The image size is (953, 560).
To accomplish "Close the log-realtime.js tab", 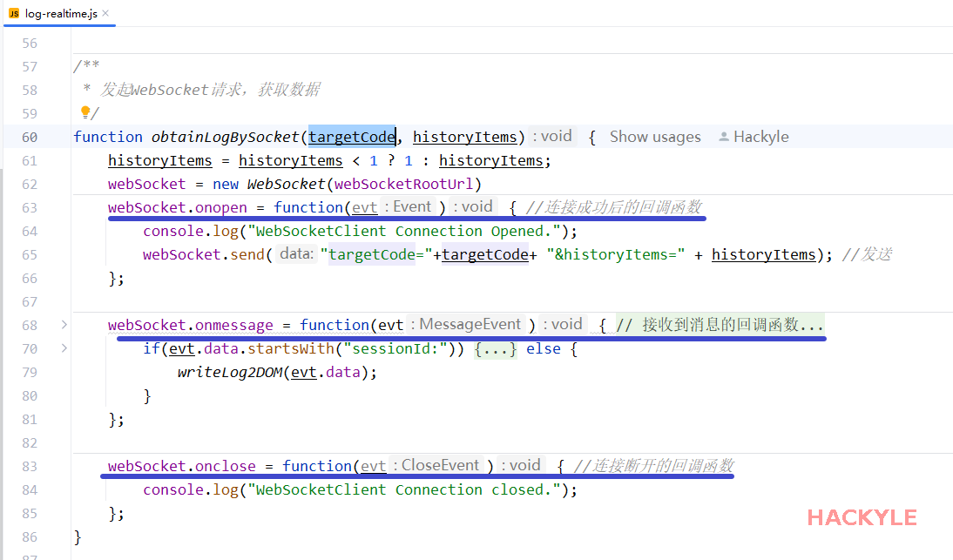I will (x=105, y=13).
